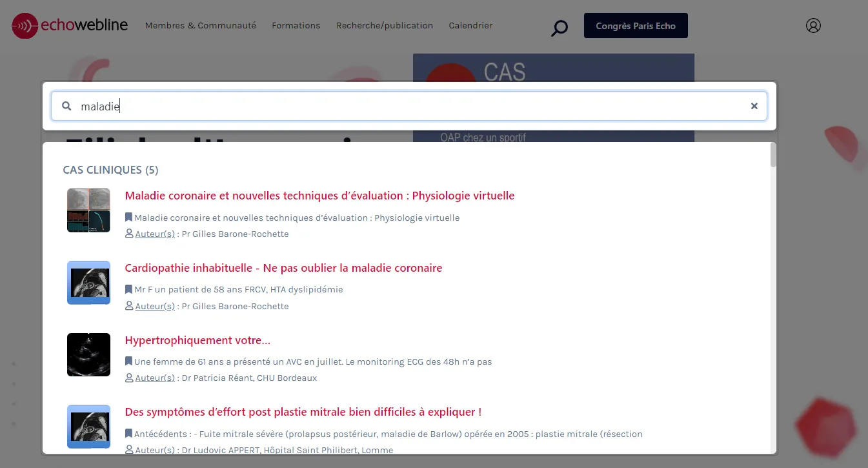This screenshot has width=868, height=468.
Task: Click thumbnail of Hypertrophiquement votre case
Action: coord(88,354)
